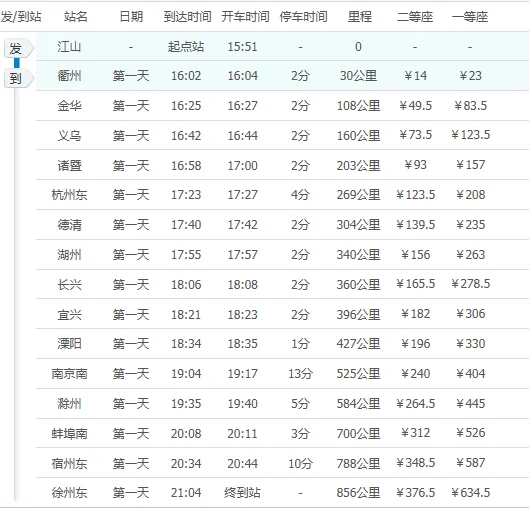Select the 滁州 station name
The height and width of the screenshot is (508, 529).
click(69, 404)
